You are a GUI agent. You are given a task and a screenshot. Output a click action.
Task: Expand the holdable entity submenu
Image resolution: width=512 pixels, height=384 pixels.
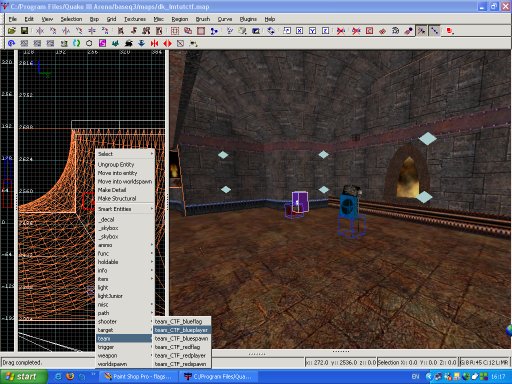(125, 262)
